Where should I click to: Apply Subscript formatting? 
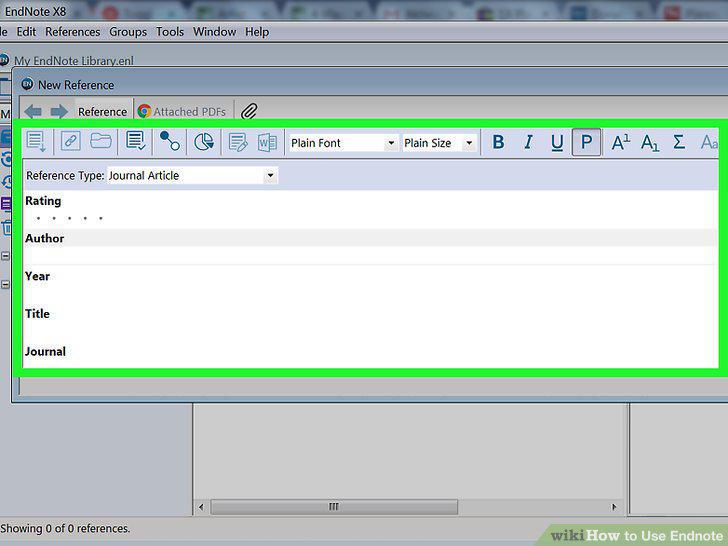tap(650, 142)
